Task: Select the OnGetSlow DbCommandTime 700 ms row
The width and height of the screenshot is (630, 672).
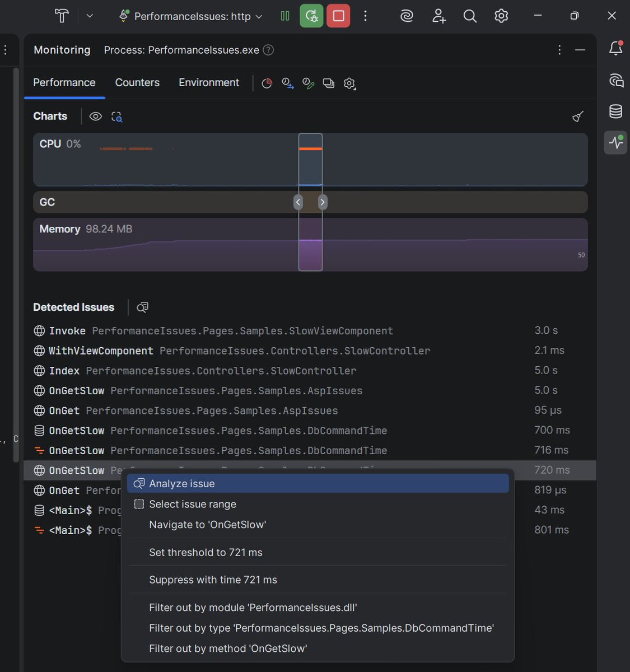Action: click(310, 431)
